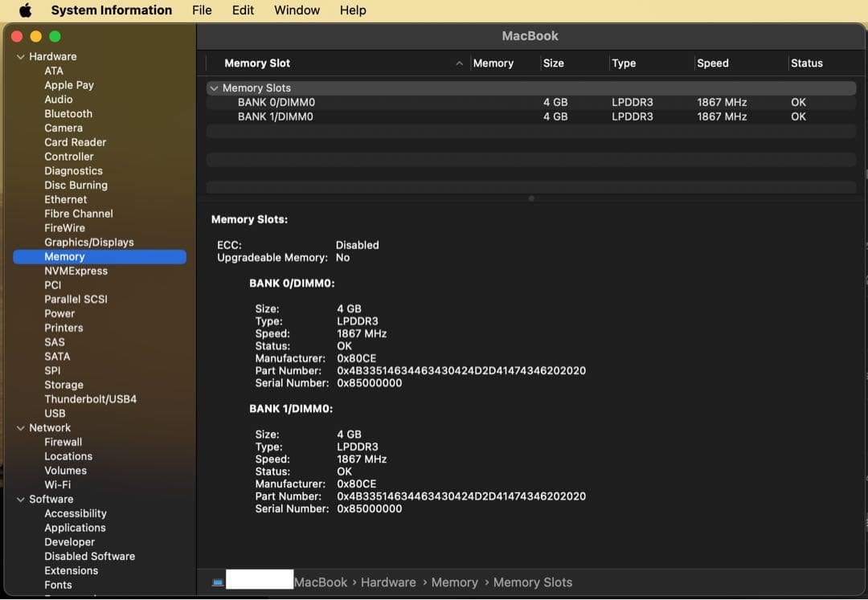The width and height of the screenshot is (868, 600).
Task: Select Thunderbolt/USB4 in the sidebar
Action: pyautogui.click(x=90, y=399)
